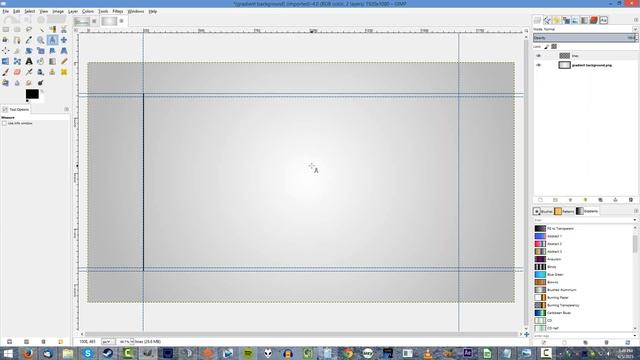Click the foreground color black swatch
Screen dimensions: 640x360
coord(32,94)
